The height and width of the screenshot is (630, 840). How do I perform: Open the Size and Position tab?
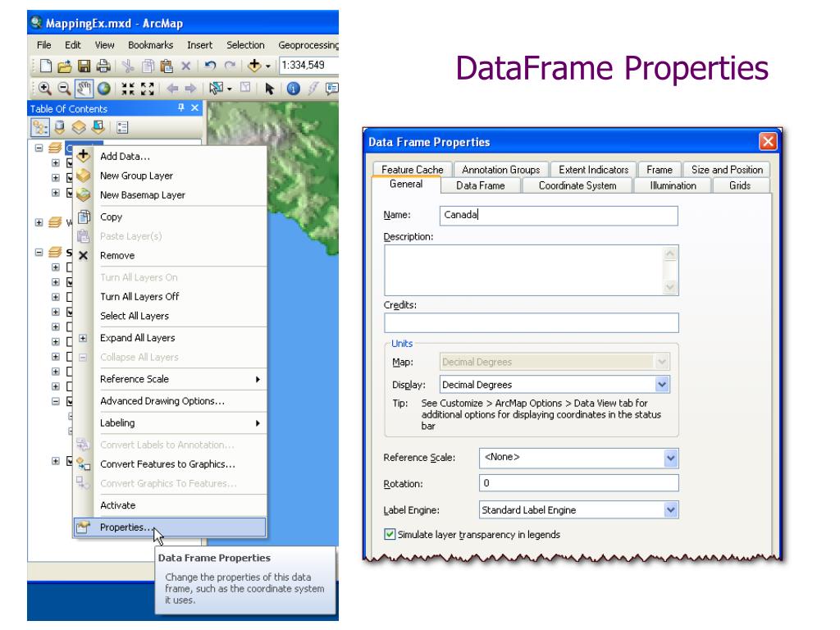pyautogui.click(x=727, y=169)
